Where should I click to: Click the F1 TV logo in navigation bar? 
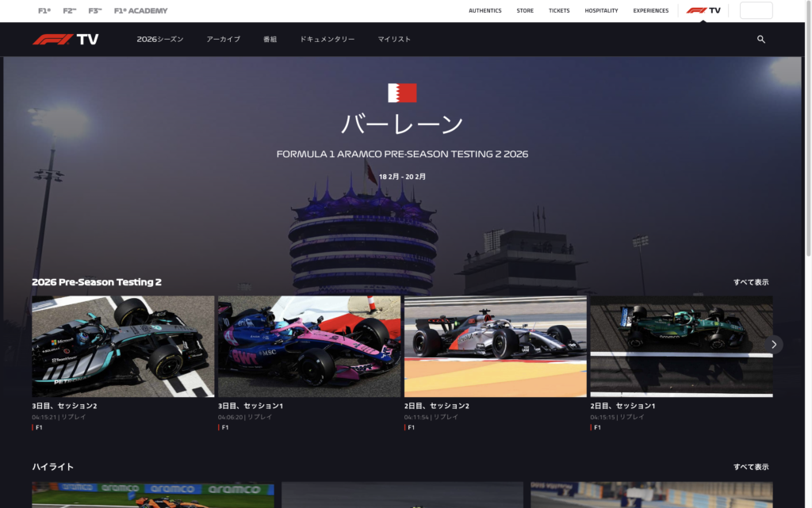66,39
